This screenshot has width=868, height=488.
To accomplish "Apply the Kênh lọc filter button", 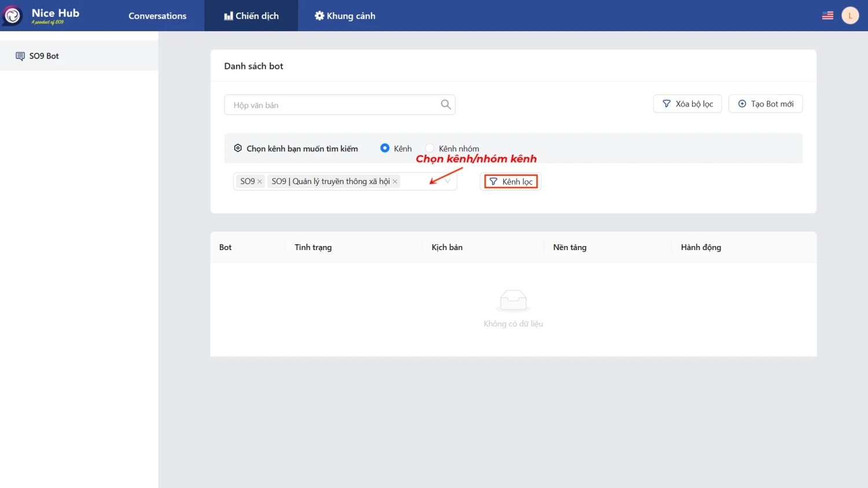I will pos(511,182).
